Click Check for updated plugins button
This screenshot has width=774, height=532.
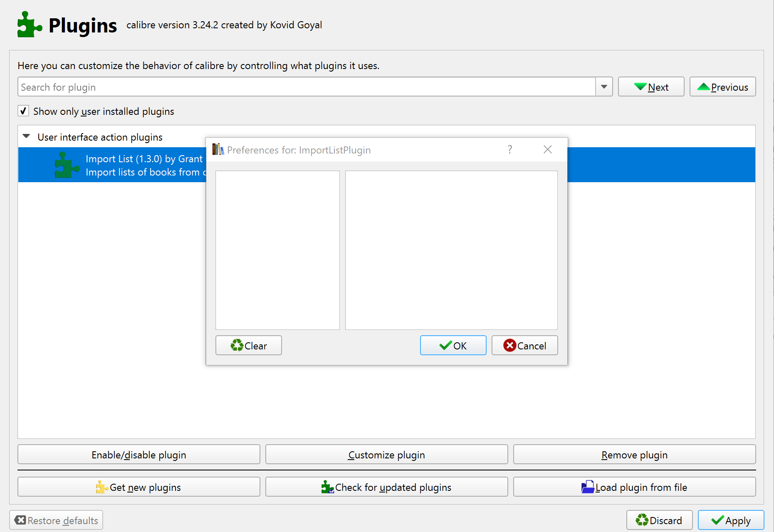[x=386, y=487]
